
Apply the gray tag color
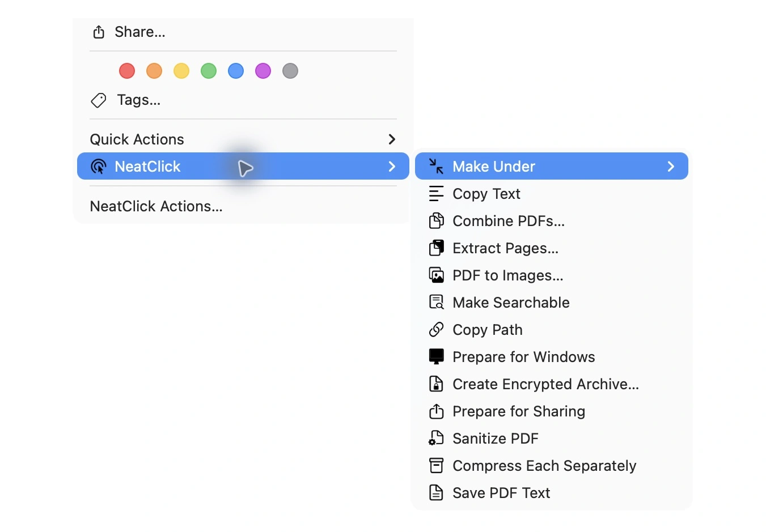point(290,71)
